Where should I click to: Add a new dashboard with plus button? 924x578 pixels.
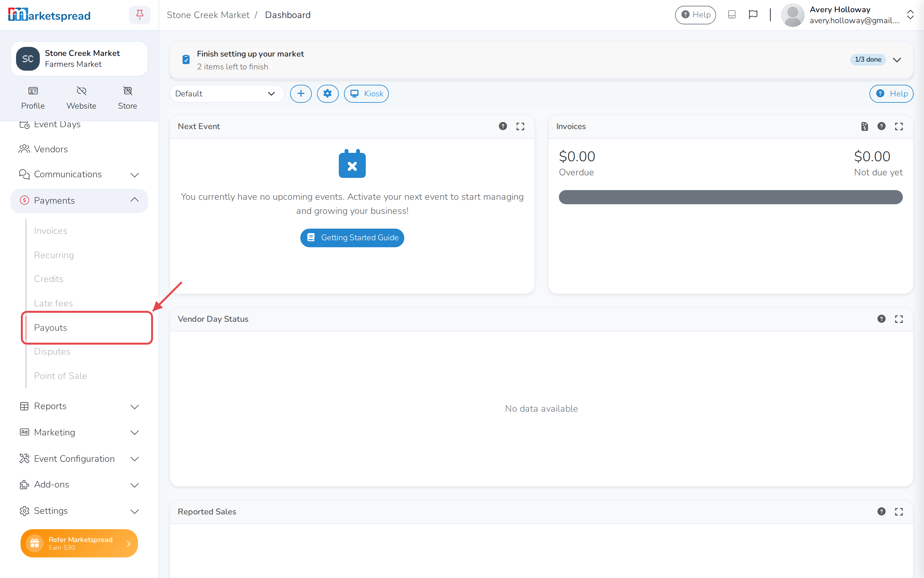301,94
